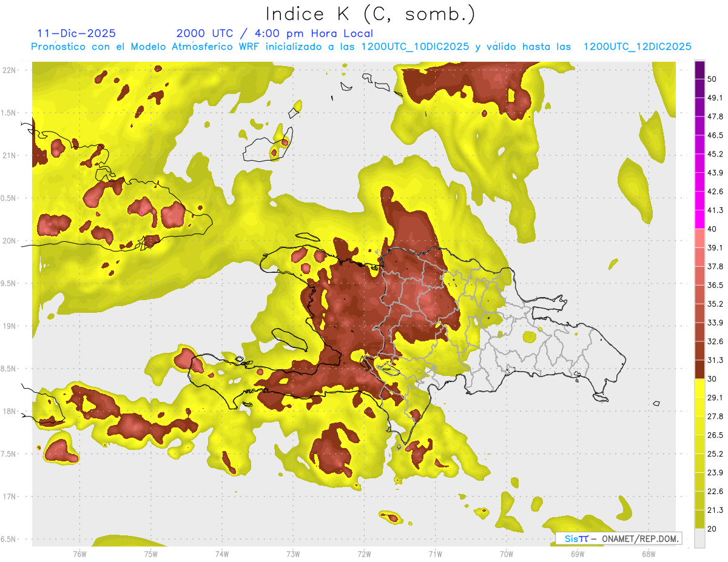Click the colorbar value "42.6"

715,192
